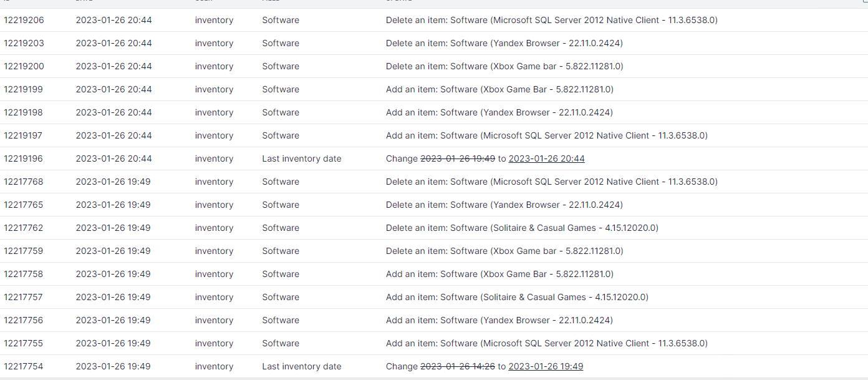
Task: Click 'Add an item' Xbox Game Bar text, row 12219199
Action: tap(499, 89)
